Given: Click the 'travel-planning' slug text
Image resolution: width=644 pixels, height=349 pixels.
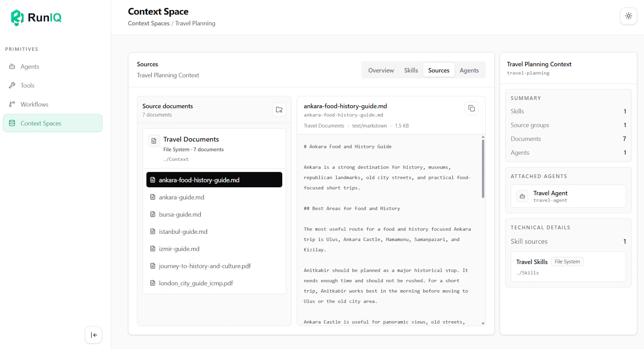Looking at the screenshot, I should tap(528, 73).
